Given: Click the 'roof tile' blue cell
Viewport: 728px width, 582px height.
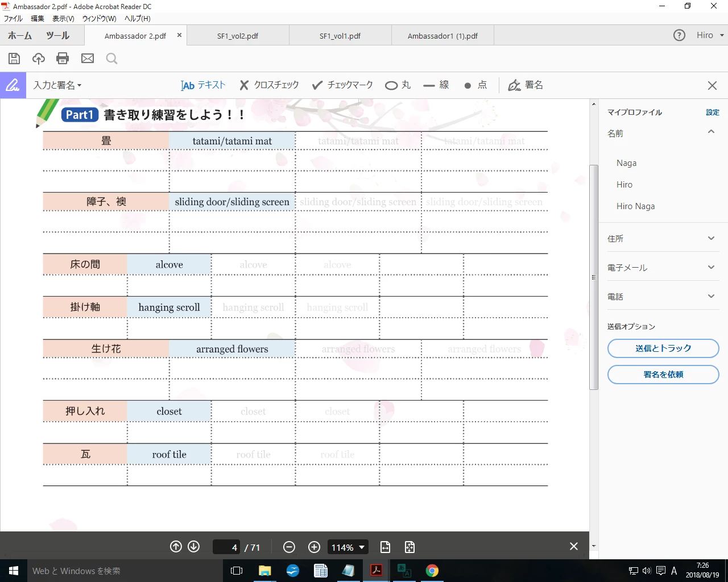Looking at the screenshot, I should (x=169, y=454).
